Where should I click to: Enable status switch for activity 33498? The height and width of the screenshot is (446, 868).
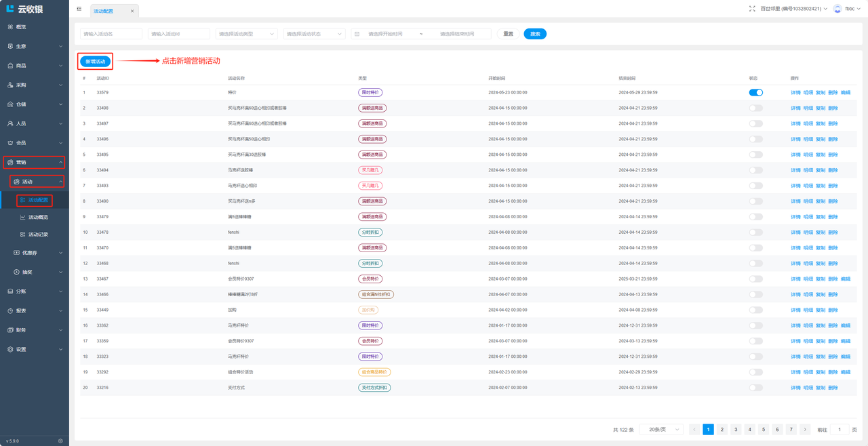755,108
